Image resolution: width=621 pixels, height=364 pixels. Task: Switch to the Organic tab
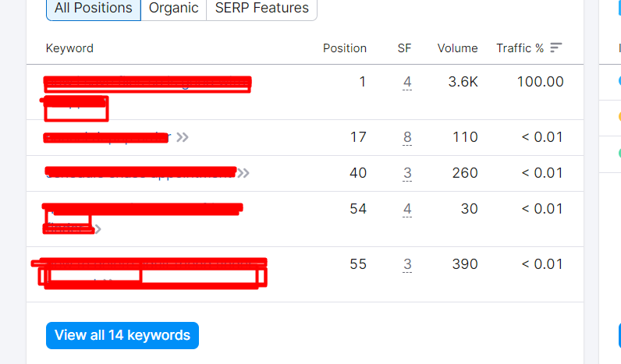click(173, 9)
